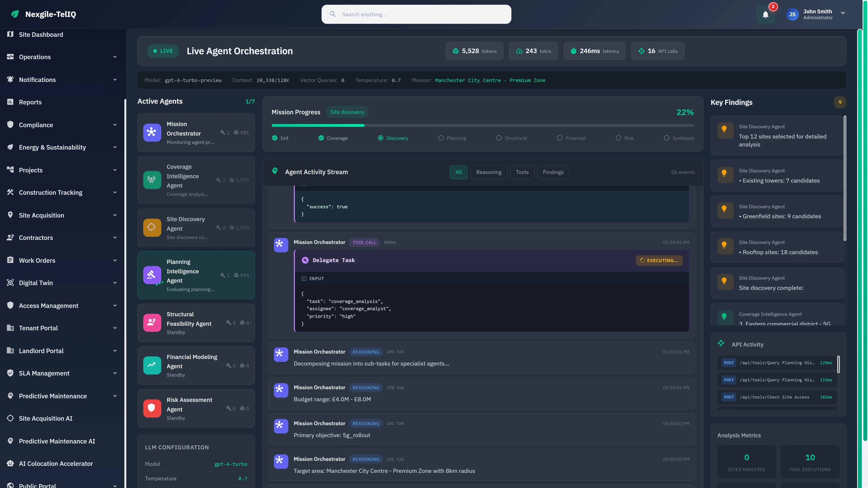Expand the Operations sidebar section
Image resolution: width=868 pixels, height=488 pixels.
(115, 57)
